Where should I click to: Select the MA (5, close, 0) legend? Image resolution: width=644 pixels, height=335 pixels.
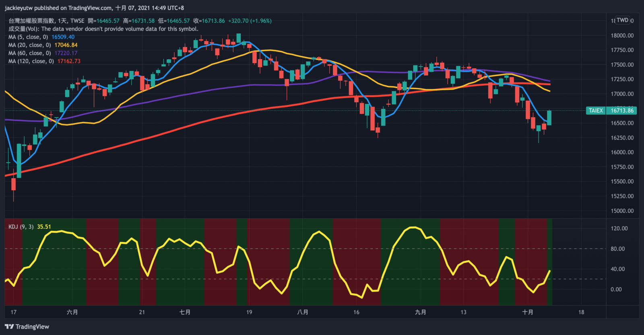pos(28,37)
